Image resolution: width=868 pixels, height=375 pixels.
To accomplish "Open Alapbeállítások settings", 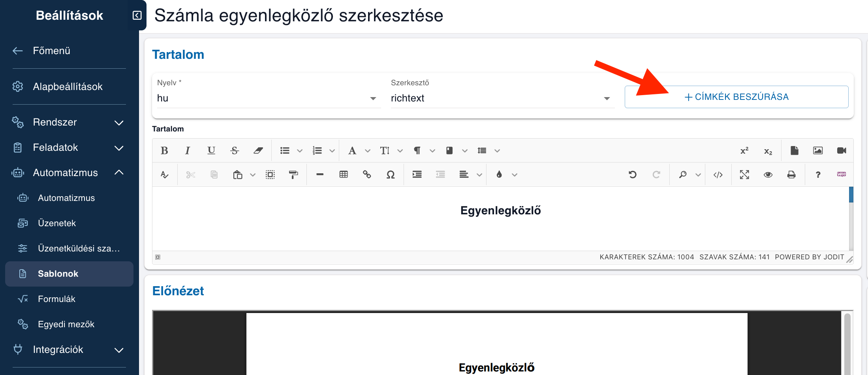I will 68,86.
